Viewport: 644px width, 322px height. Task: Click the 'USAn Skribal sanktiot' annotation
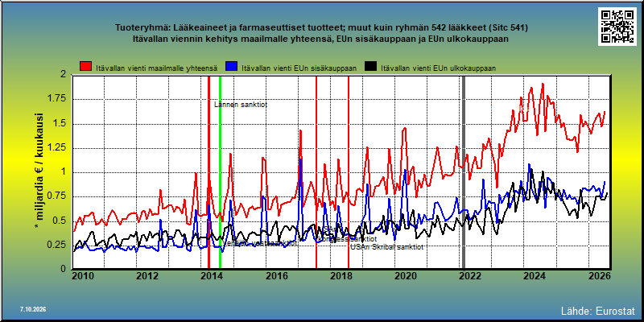point(386,247)
